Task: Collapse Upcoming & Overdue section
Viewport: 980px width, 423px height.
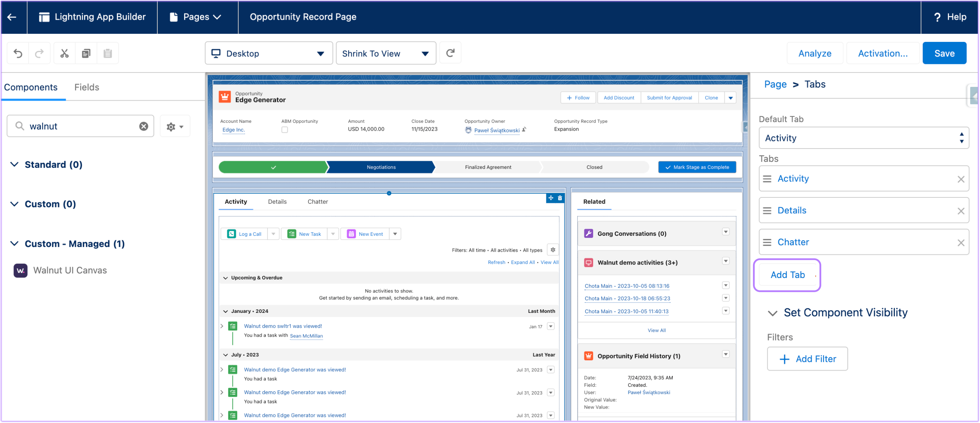Action: [x=225, y=278]
